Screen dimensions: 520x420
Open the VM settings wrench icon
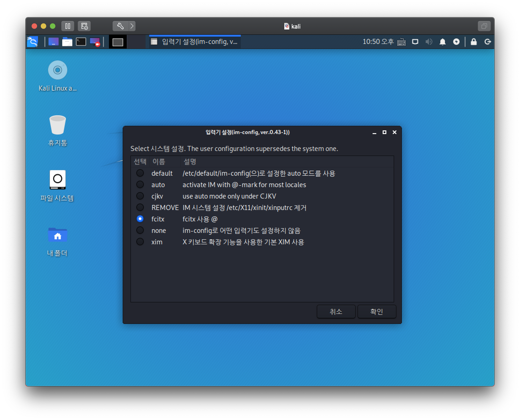[x=120, y=26]
